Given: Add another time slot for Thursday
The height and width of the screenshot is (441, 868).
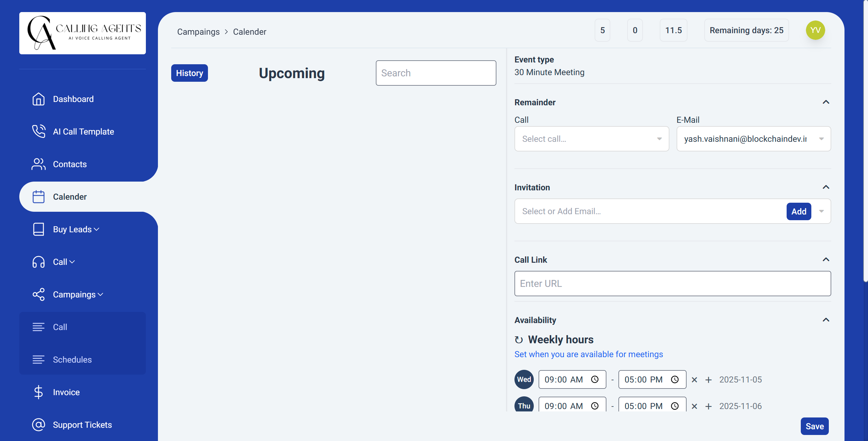Looking at the screenshot, I should click(708, 406).
